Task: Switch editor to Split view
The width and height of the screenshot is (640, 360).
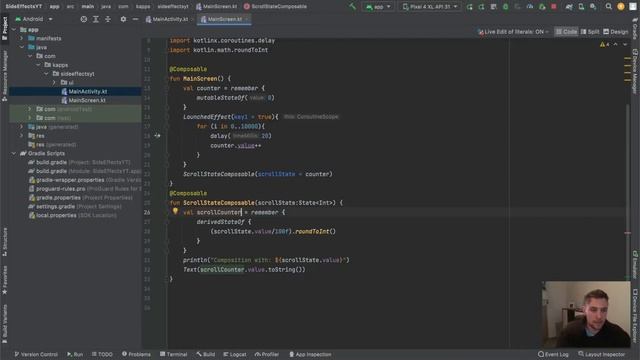Action: tap(590, 32)
